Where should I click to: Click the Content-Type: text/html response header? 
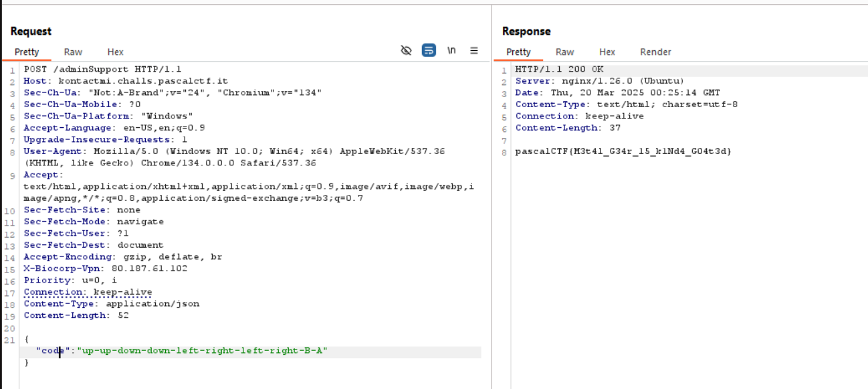[627, 104]
